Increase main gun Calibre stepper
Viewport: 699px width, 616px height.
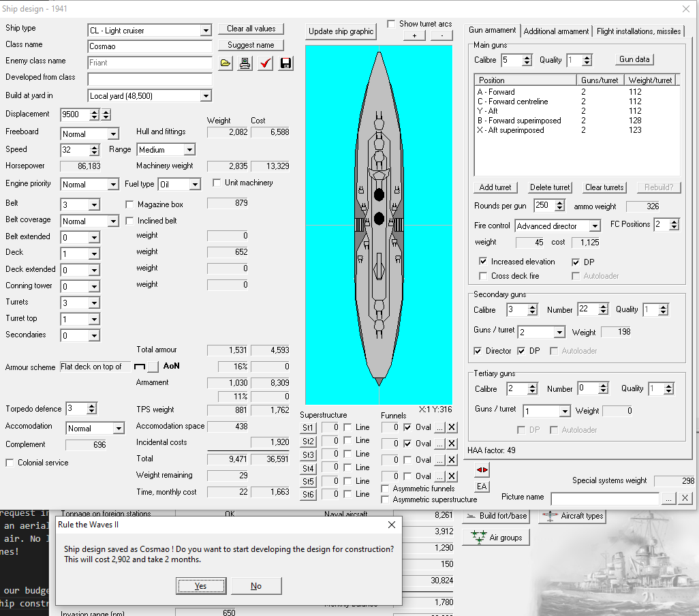coord(527,58)
